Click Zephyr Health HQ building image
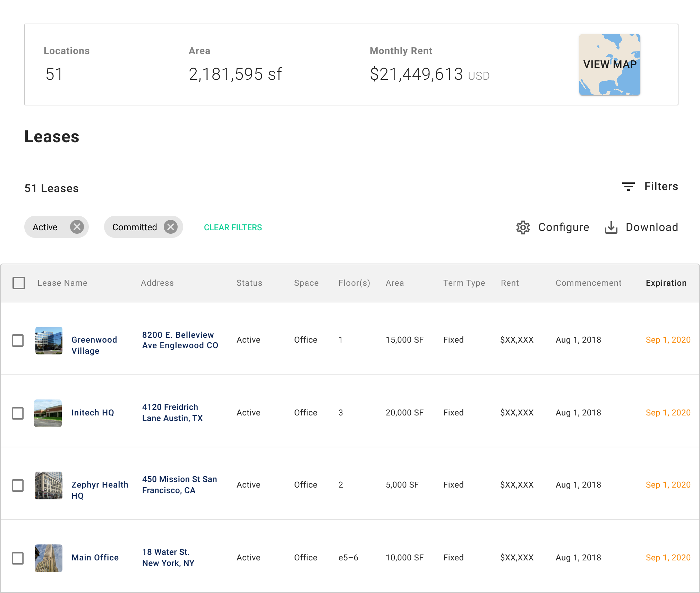 [49, 485]
